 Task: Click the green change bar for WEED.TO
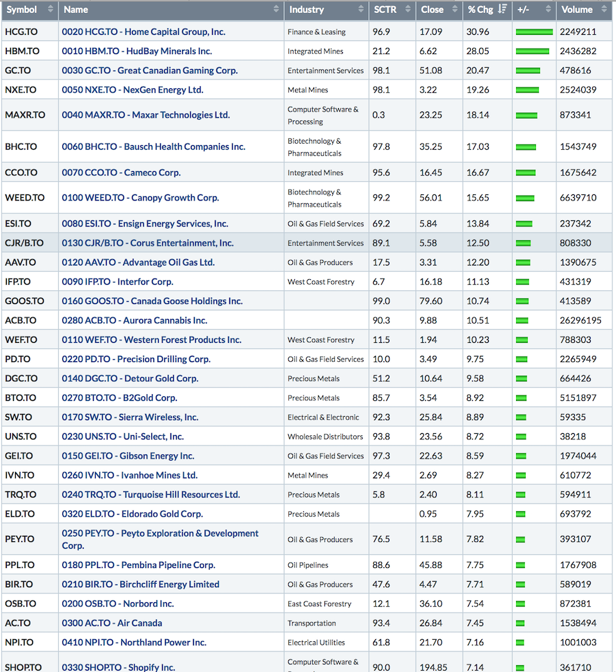coord(525,198)
